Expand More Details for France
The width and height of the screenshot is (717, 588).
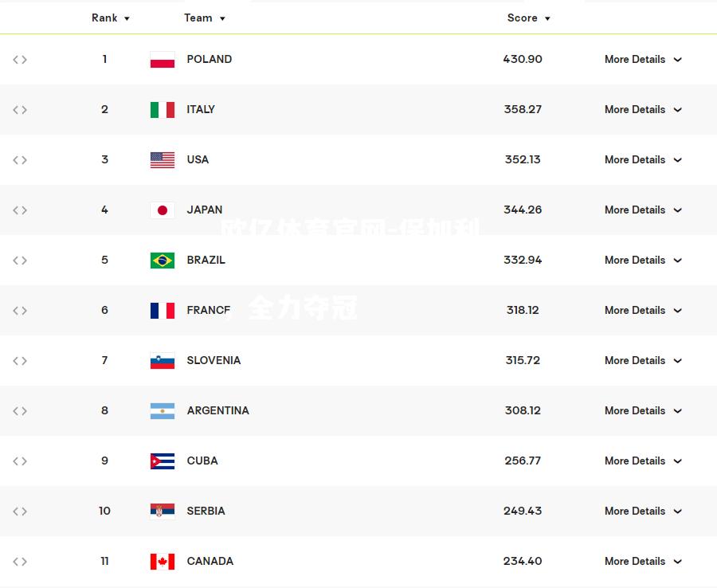[x=644, y=311]
